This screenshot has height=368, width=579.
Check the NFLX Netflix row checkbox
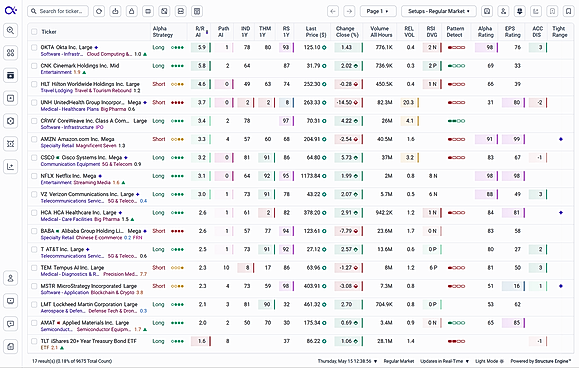click(34, 176)
